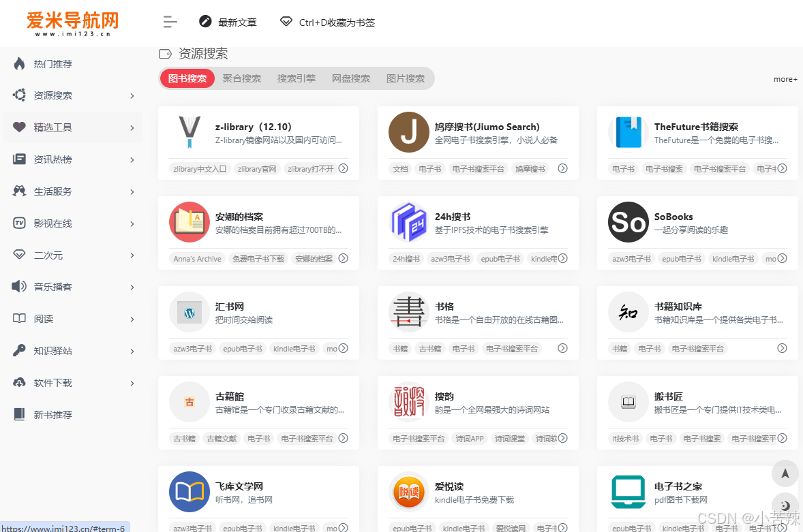This screenshot has height=532, width=803.
Task: Click 资源搜索 section heading
Action: (x=203, y=54)
